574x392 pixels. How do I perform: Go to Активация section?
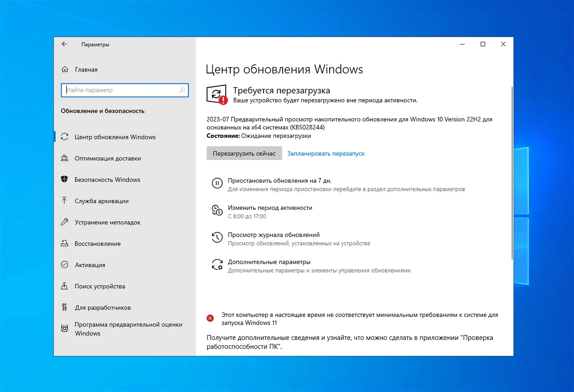125,265
